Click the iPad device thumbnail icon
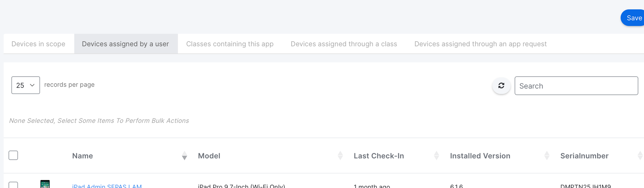 [x=45, y=184]
